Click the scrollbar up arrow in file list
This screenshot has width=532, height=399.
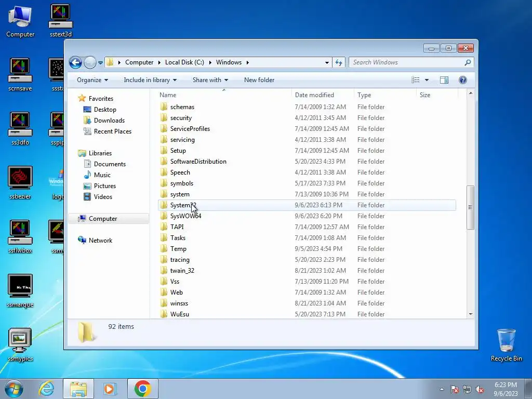pyautogui.click(x=470, y=93)
